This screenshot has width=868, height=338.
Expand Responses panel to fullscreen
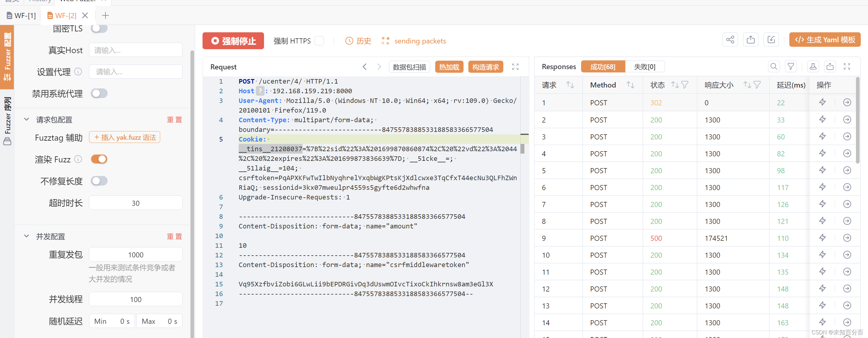847,66
